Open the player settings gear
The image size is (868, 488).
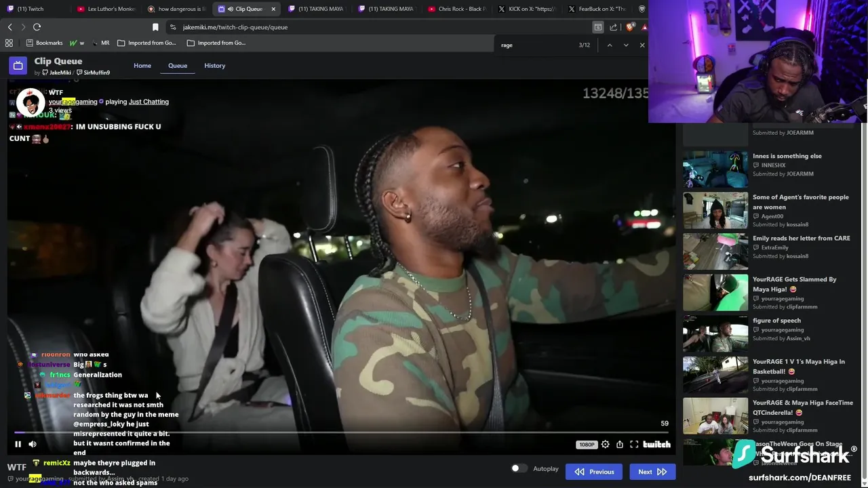(x=605, y=444)
